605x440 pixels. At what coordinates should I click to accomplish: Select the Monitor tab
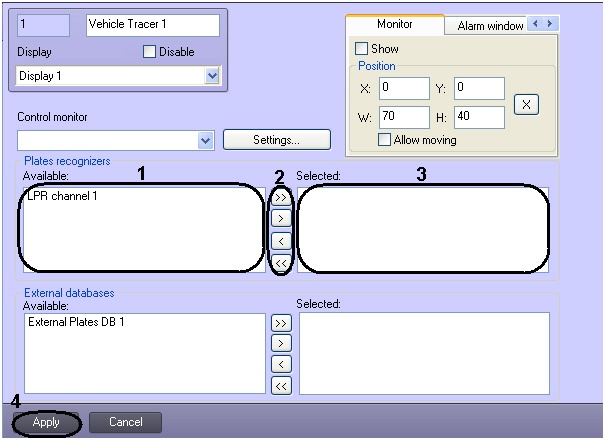tap(394, 24)
